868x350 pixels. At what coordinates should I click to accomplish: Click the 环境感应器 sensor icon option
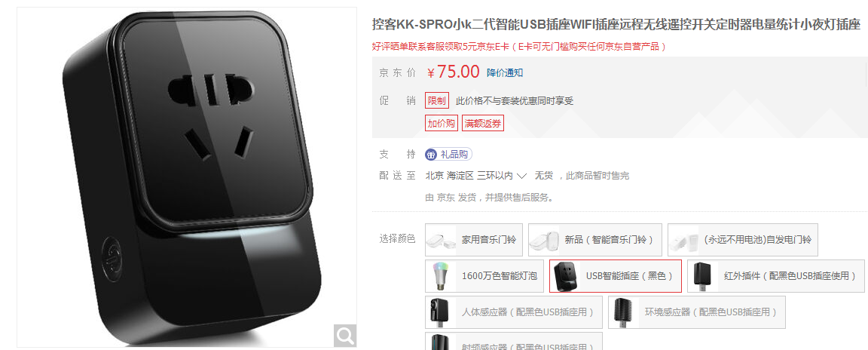pos(696,312)
